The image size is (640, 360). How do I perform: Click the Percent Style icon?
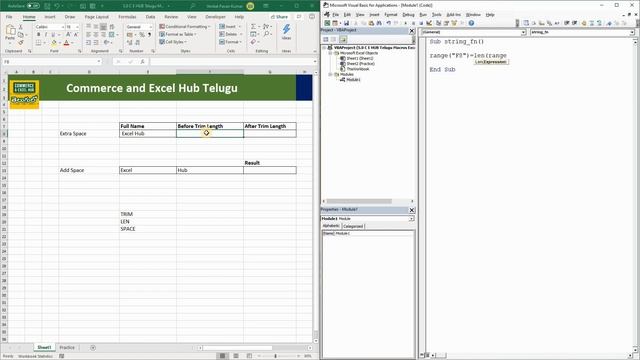pos(142,35)
